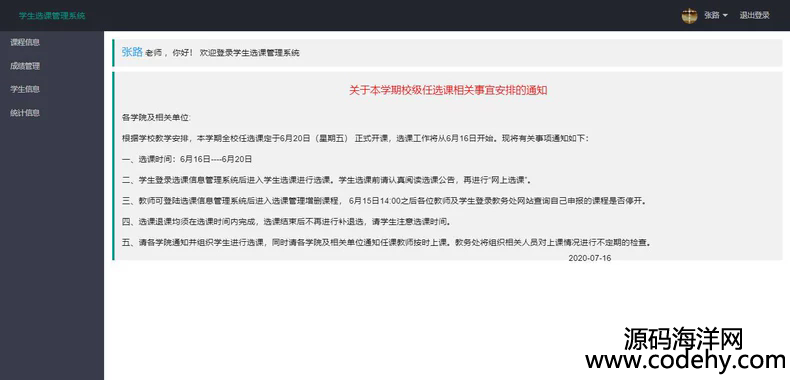Click the caret arrow beside 张路
The image size is (790, 380).
click(725, 16)
